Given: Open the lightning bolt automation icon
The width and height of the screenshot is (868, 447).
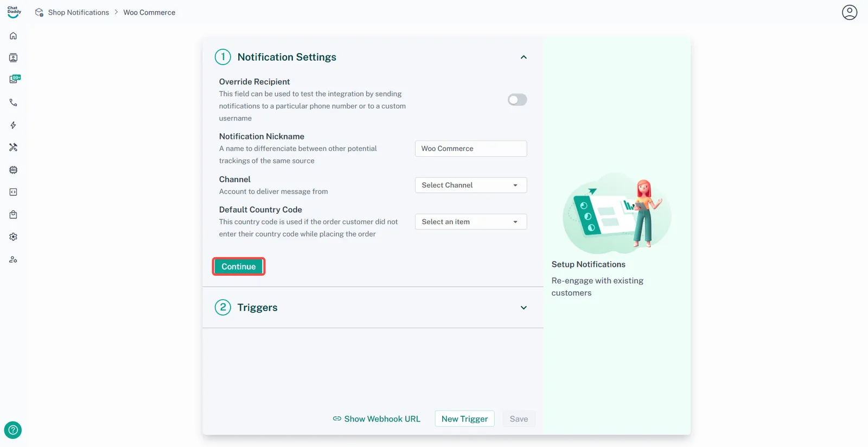Looking at the screenshot, I should [x=14, y=125].
